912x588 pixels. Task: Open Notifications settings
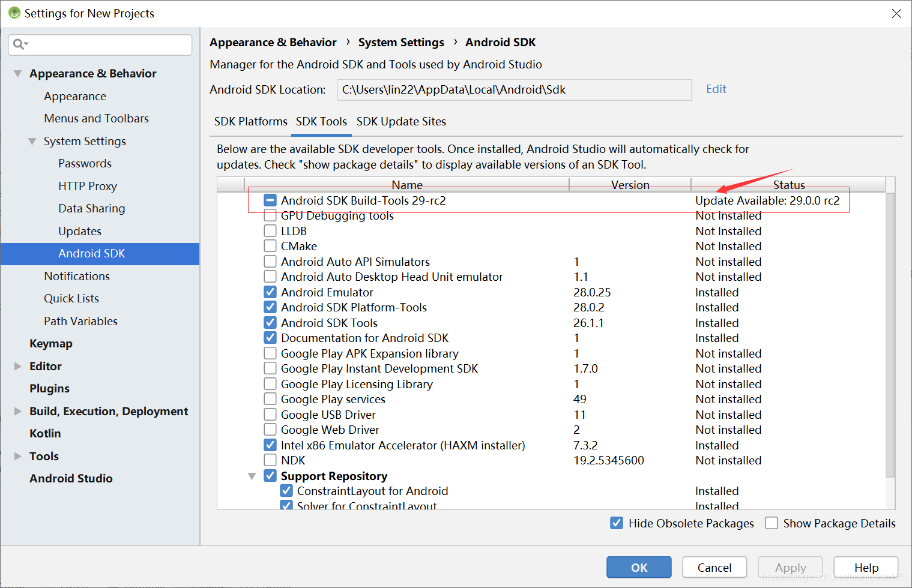77,276
